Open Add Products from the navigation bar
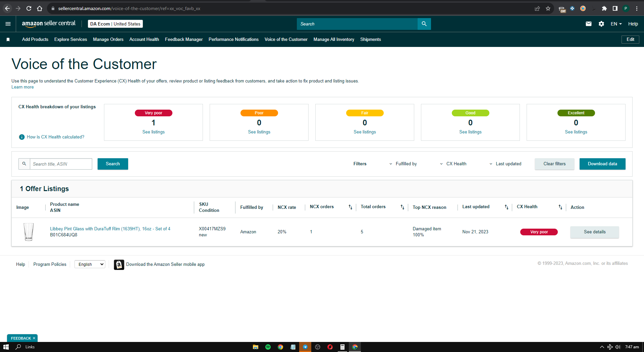Image resolution: width=644 pixels, height=352 pixels. tap(35, 40)
